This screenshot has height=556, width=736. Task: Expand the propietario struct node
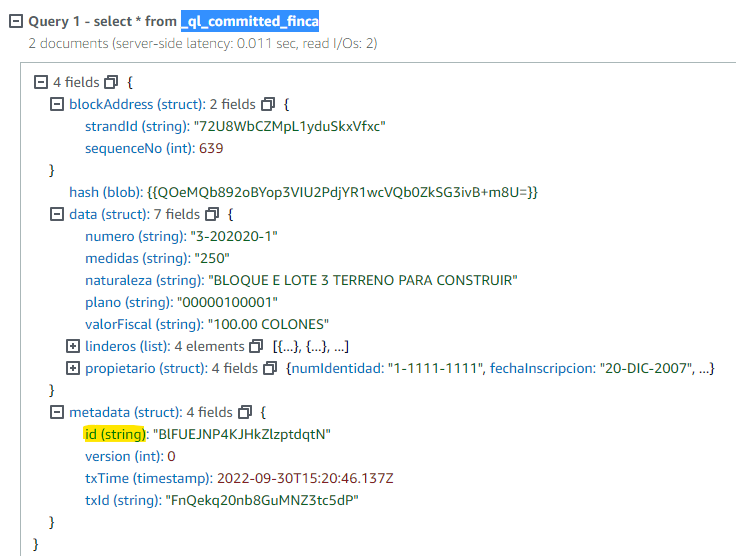(73, 368)
